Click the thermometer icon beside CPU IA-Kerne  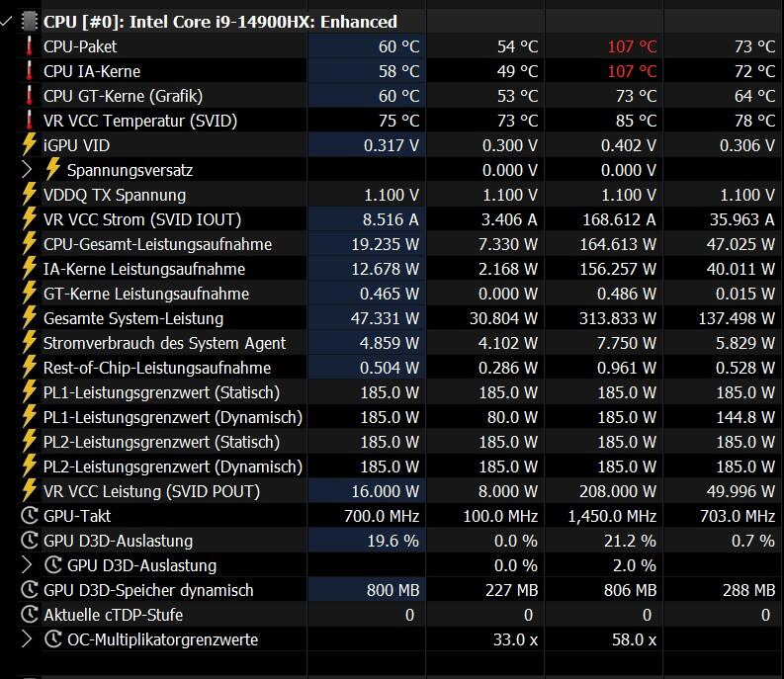click(x=30, y=71)
